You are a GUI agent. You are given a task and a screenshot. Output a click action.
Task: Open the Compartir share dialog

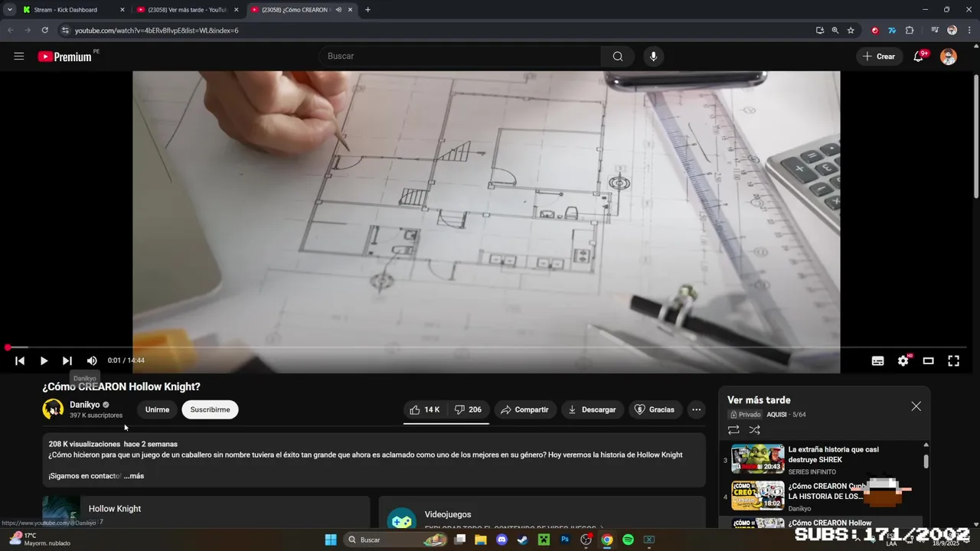coord(524,409)
